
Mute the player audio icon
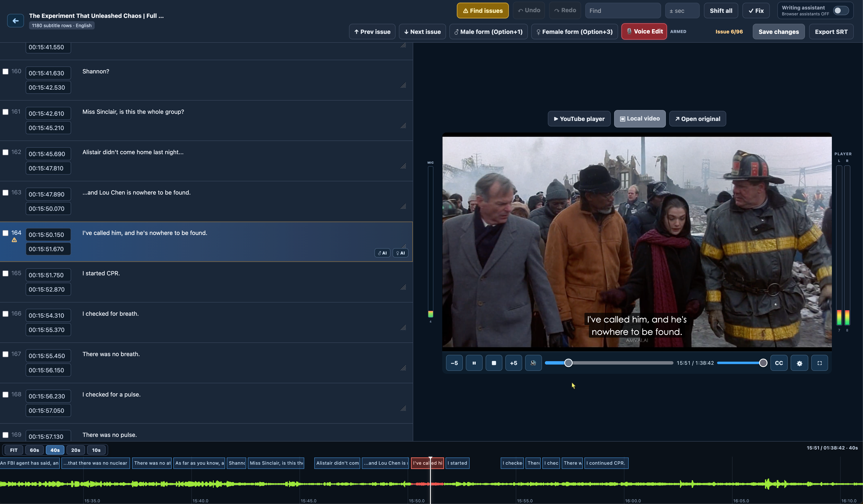(x=533, y=363)
